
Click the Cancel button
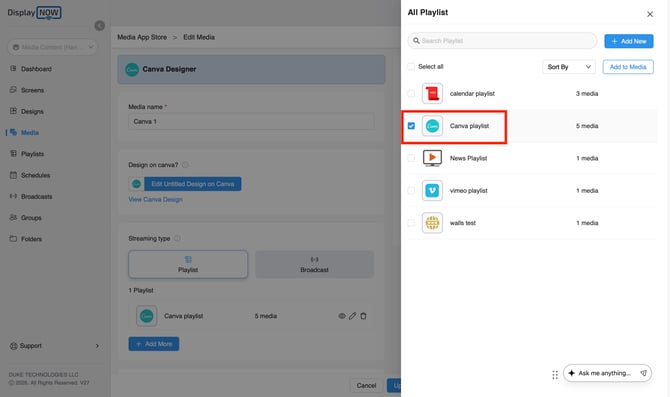click(x=366, y=385)
